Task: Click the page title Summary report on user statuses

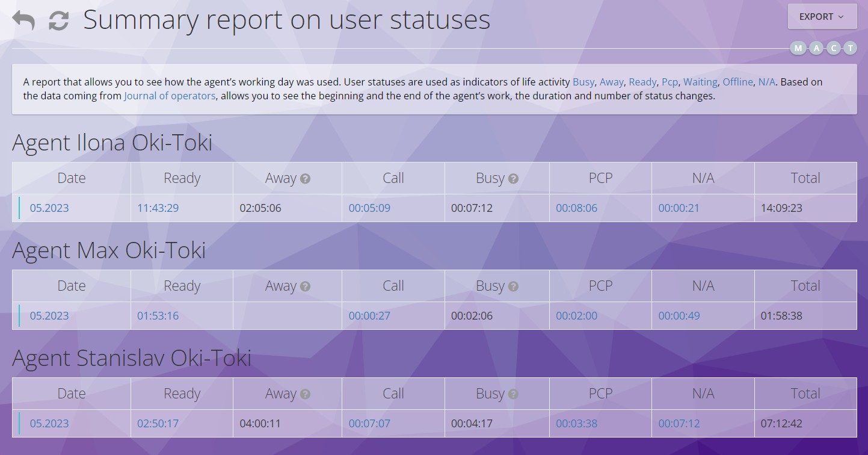Action: point(287,20)
